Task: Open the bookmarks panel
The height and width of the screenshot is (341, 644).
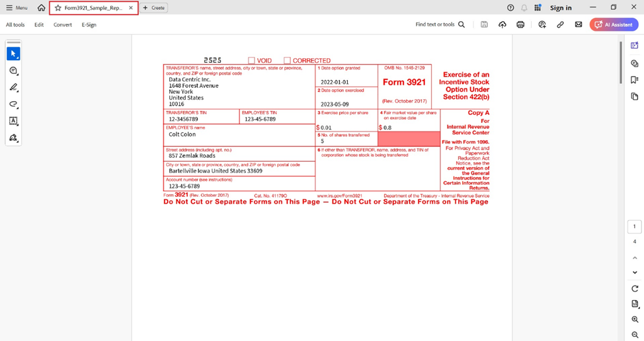Action: click(635, 79)
